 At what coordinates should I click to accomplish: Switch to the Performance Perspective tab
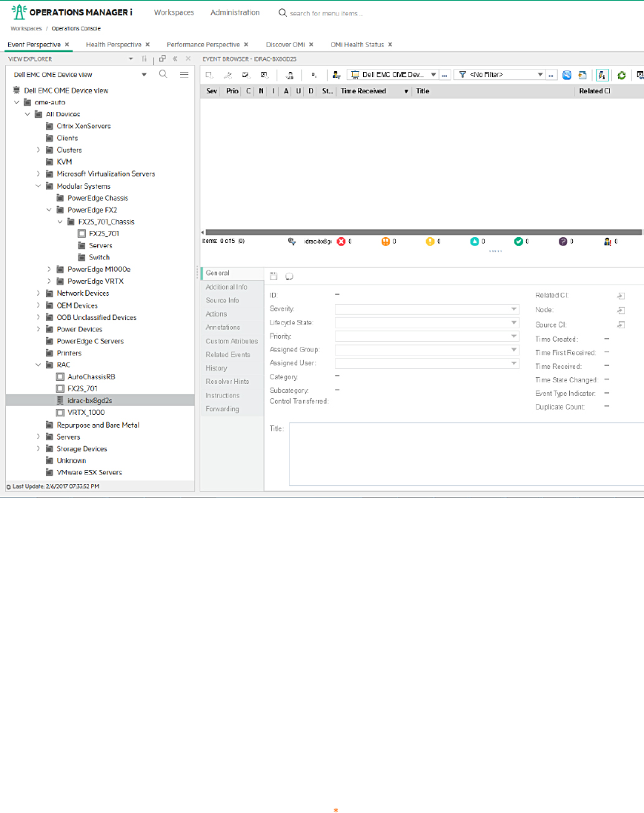click(x=203, y=44)
